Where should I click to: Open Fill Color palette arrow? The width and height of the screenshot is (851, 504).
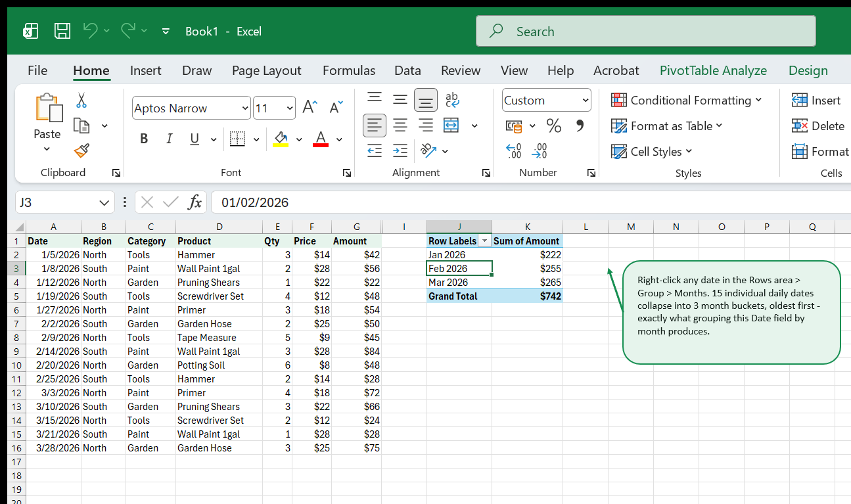pyautogui.click(x=299, y=139)
